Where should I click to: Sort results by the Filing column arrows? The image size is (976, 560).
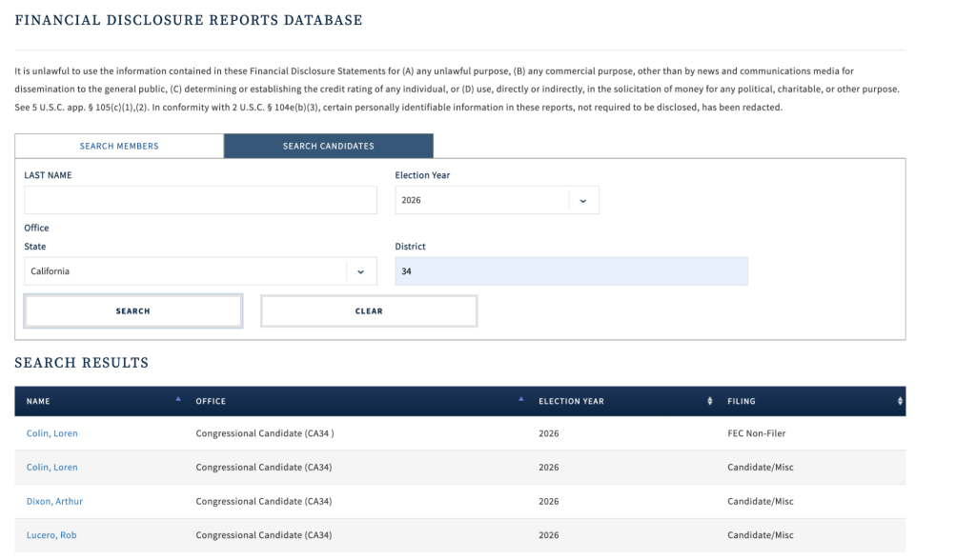900,401
